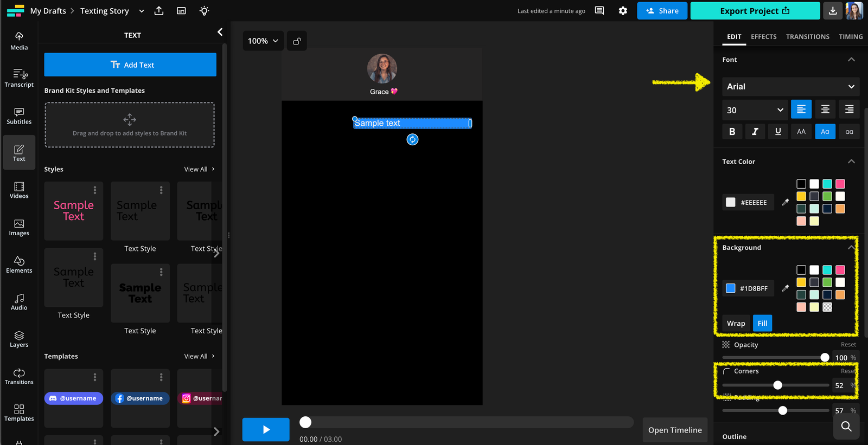The image size is (868, 445).
Task: Click the Add Text button
Action: (130, 65)
